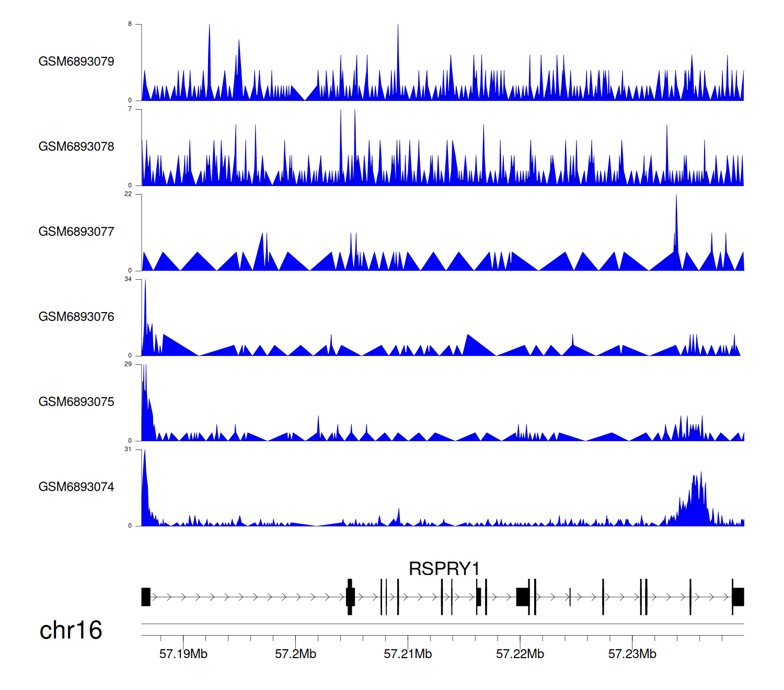Click the y-axis maximum 34 on GSM6893076

click(128, 279)
